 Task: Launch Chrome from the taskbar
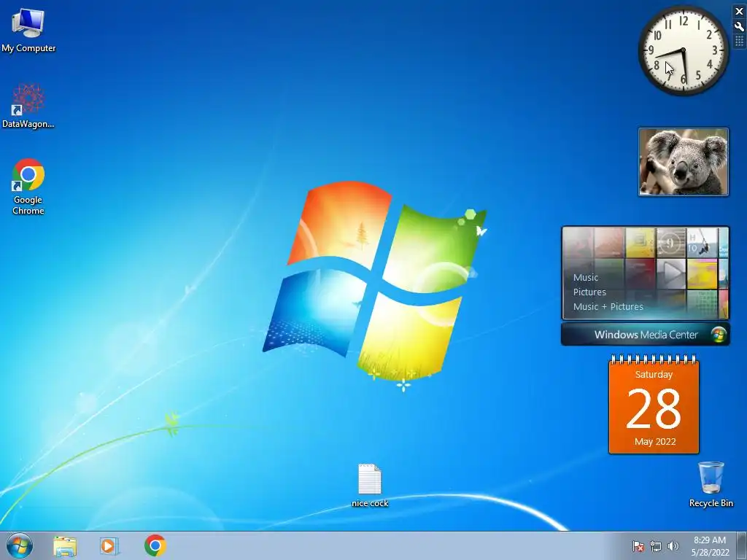(x=155, y=545)
